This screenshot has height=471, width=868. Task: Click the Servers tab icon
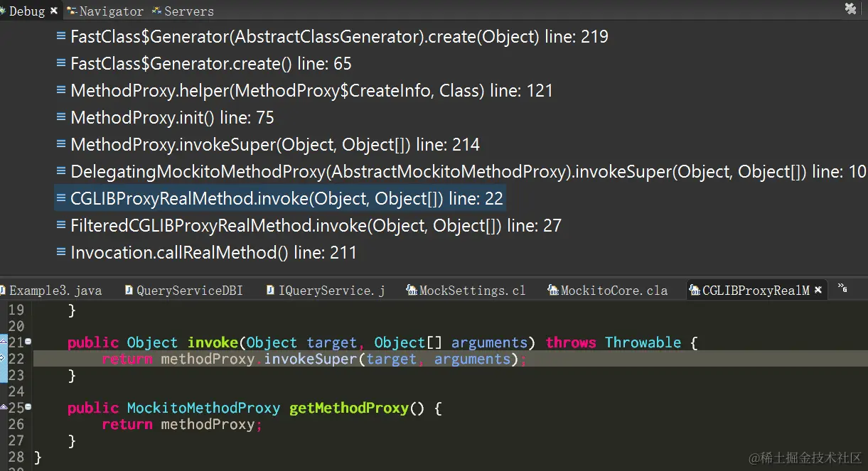pyautogui.click(x=156, y=11)
